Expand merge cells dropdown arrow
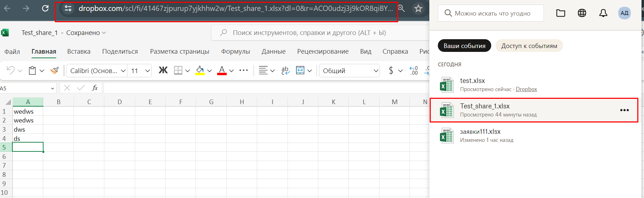644x198 pixels. [309, 71]
